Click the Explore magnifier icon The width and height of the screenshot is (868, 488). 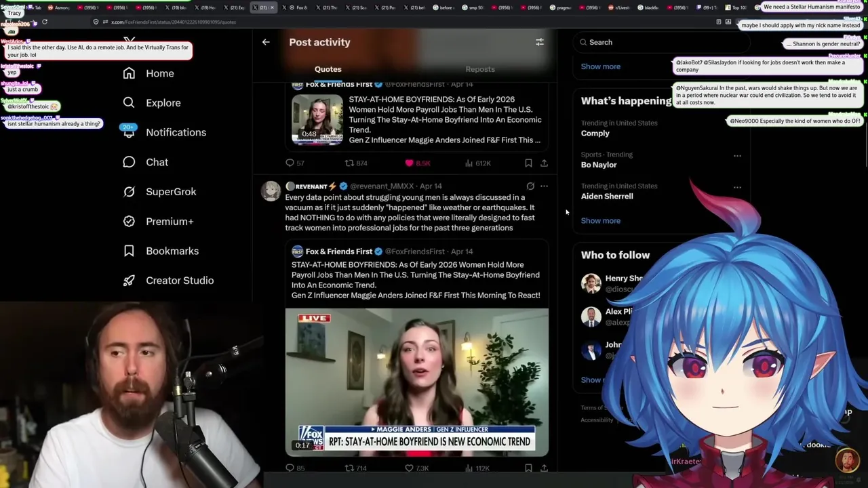[x=129, y=103]
